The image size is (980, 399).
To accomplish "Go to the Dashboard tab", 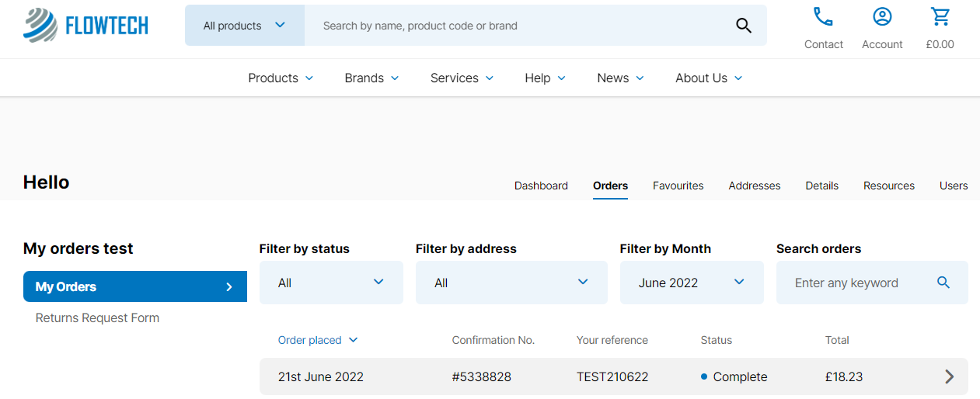I will tap(541, 186).
